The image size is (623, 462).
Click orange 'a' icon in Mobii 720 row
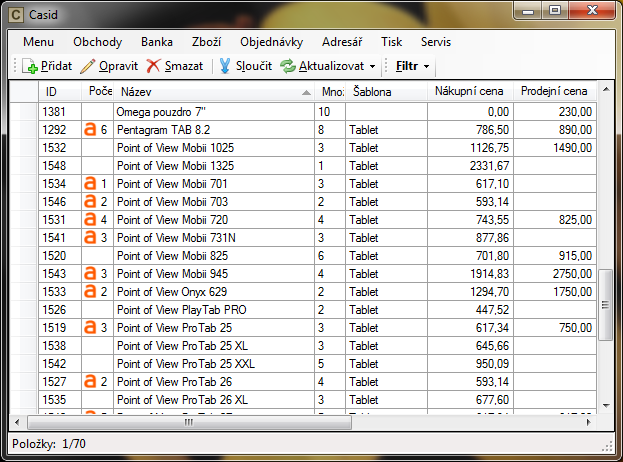click(x=90, y=219)
